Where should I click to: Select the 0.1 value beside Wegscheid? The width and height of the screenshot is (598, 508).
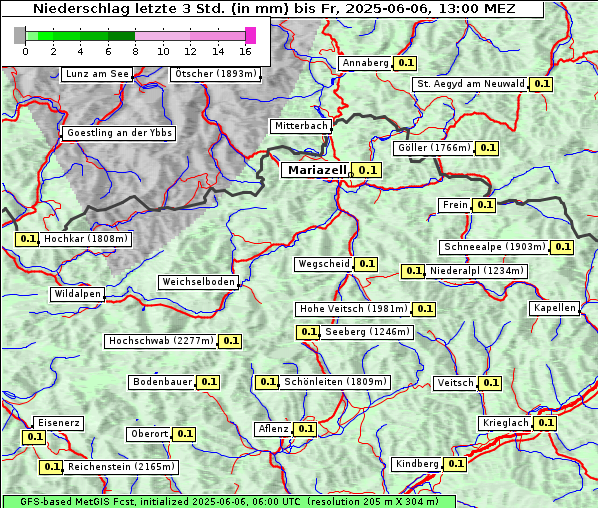pyautogui.click(x=366, y=264)
